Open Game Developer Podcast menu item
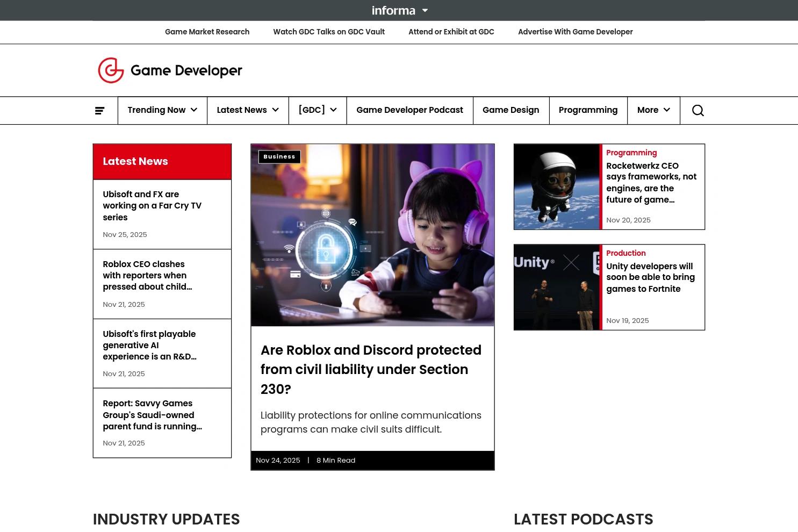Viewport: 798px width, 532px height. pos(409,110)
